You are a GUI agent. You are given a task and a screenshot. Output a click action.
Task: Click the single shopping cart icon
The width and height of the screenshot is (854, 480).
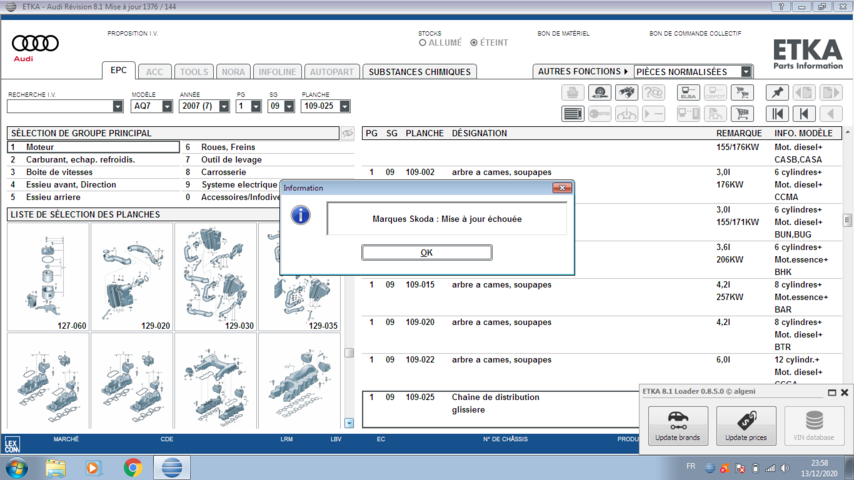click(742, 114)
